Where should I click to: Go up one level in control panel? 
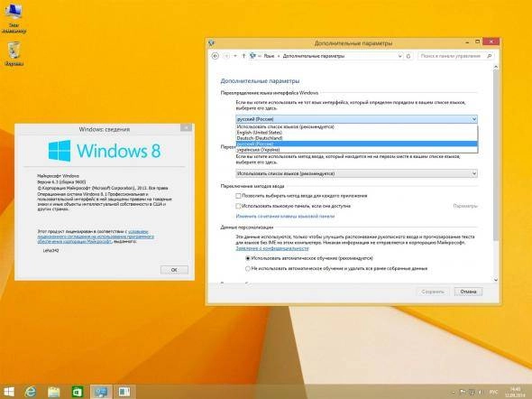click(x=243, y=56)
